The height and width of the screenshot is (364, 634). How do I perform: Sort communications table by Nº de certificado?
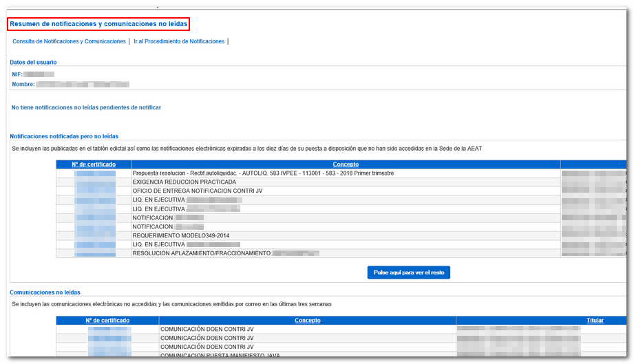tap(107, 321)
